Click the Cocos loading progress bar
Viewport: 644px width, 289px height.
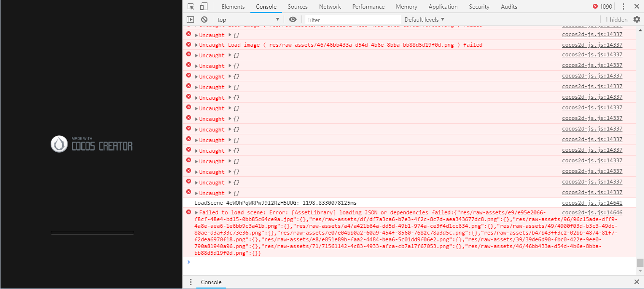92,233
